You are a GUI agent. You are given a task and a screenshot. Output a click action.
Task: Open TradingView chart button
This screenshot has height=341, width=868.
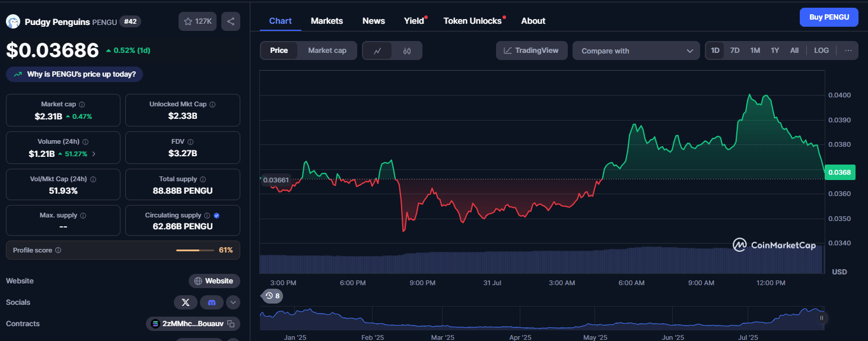click(x=532, y=50)
